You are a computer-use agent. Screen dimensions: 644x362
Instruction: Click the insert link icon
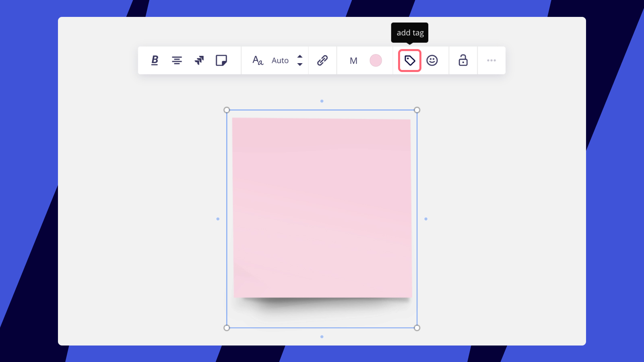point(322,60)
